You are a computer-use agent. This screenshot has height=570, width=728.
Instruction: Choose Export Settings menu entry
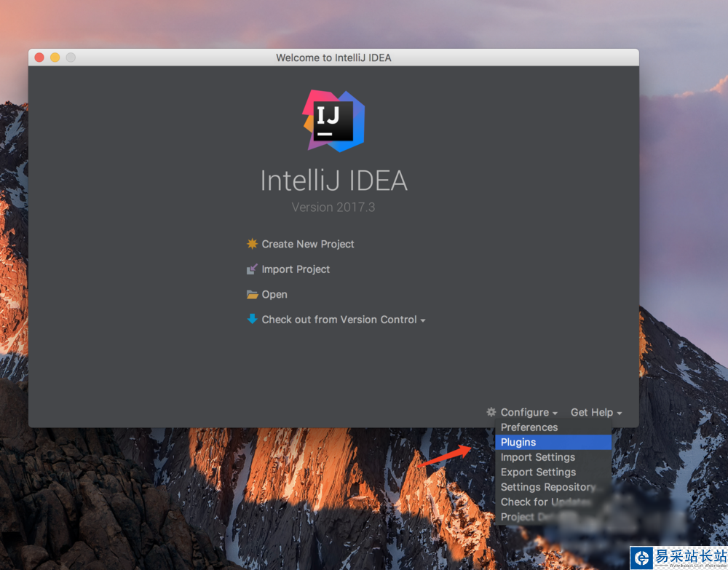click(553, 472)
